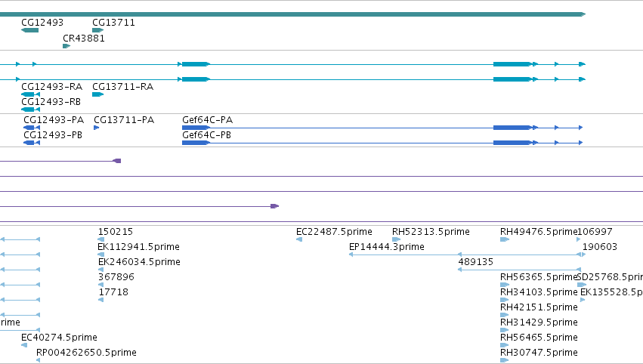Click the RH56365.5prime EST label

coord(539,277)
